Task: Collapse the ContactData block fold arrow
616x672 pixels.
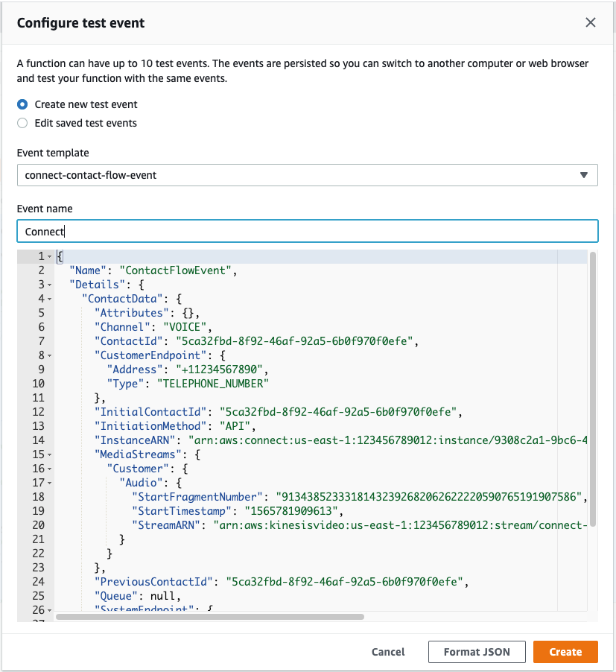Action: (49, 299)
